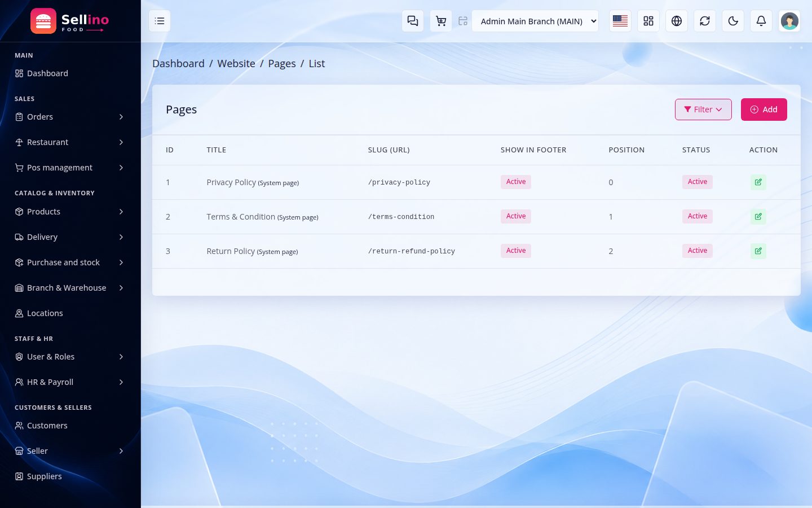
Task: Open the apps grid icon in header
Action: point(648,21)
